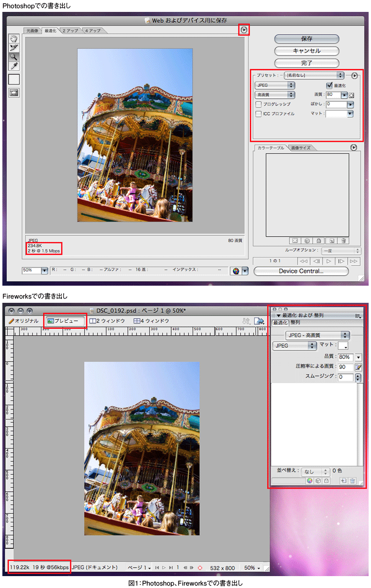Image resolution: width=371 pixels, height=588 pixels.
Task: Click the マット color swatch in Fireworks panel
Action: 342,346
